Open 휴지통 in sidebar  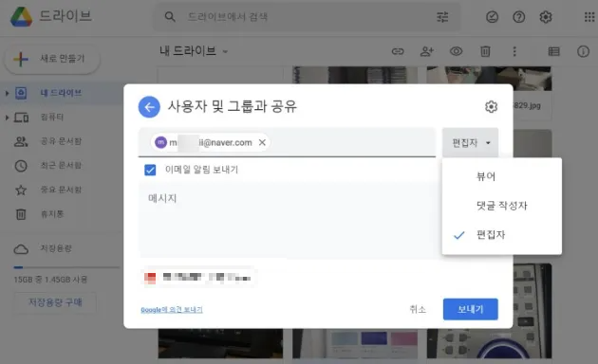[52, 214]
